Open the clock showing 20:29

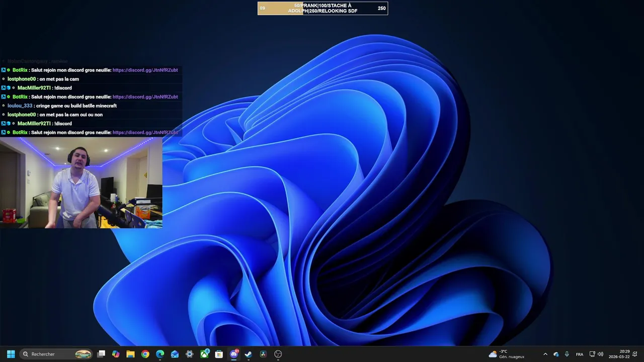619,354
